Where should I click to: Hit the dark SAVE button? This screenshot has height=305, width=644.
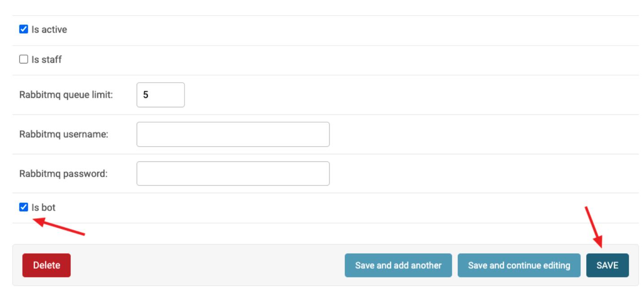(607, 265)
